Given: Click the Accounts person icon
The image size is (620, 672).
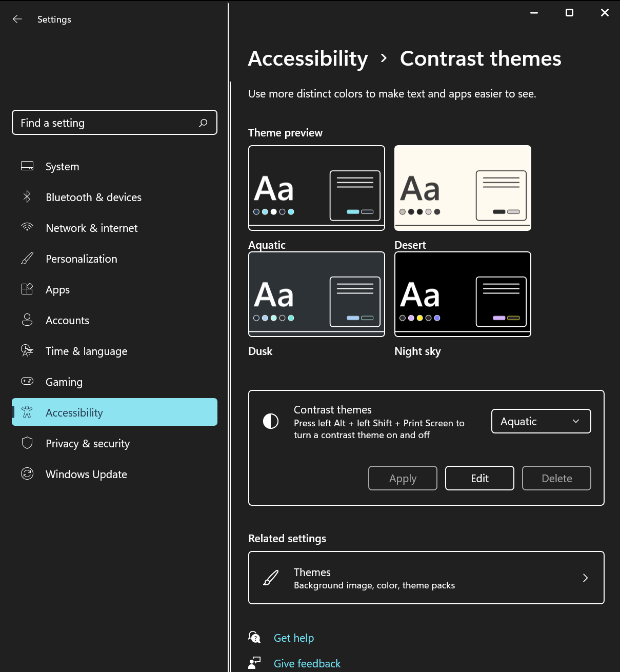Looking at the screenshot, I should [x=27, y=320].
